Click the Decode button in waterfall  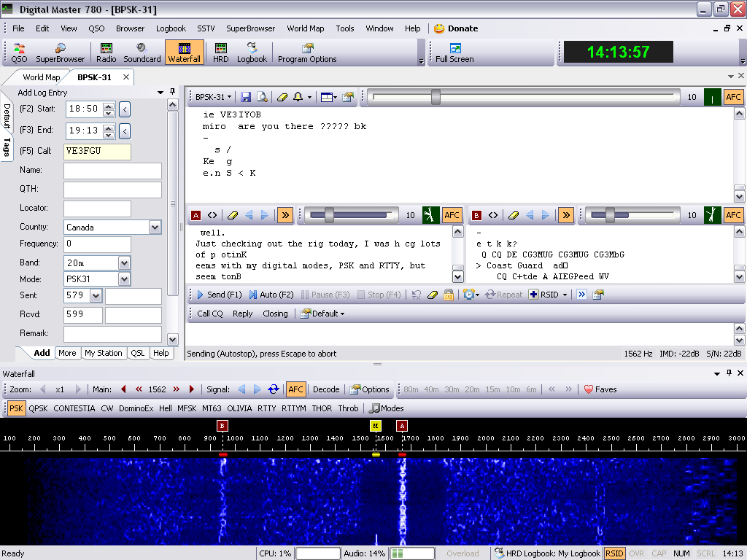point(326,389)
